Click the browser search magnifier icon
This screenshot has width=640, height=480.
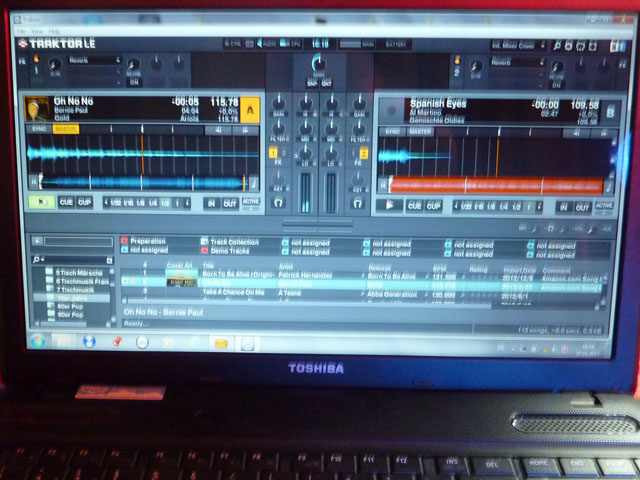click(x=36, y=260)
